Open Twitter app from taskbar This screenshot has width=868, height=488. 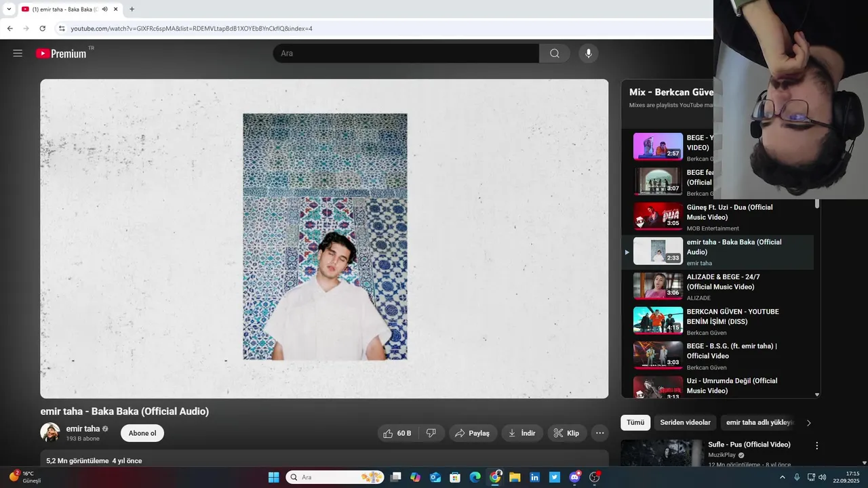click(555, 477)
